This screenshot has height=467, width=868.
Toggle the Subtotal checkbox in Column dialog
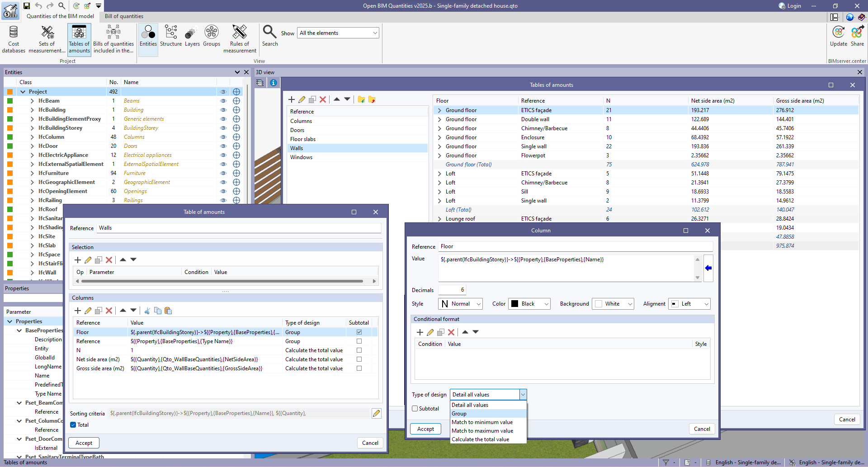pyautogui.click(x=415, y=409)
